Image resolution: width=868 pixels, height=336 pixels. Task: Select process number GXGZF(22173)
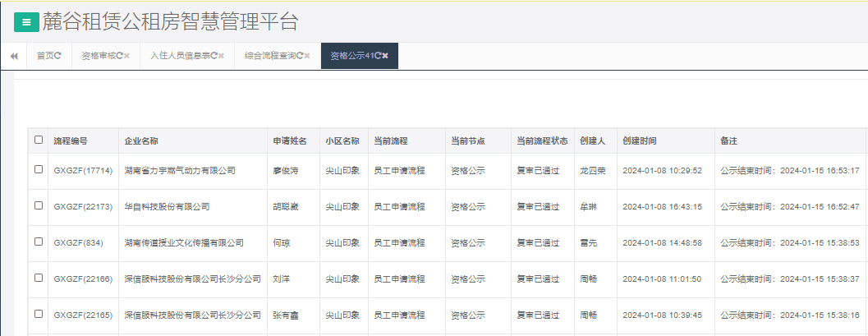(83, 206)
